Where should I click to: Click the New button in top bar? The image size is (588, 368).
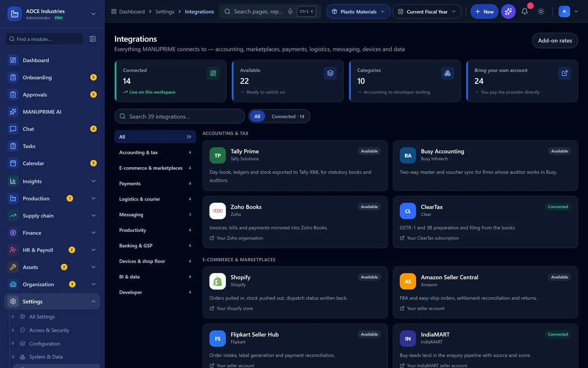[x=484, y=11]
